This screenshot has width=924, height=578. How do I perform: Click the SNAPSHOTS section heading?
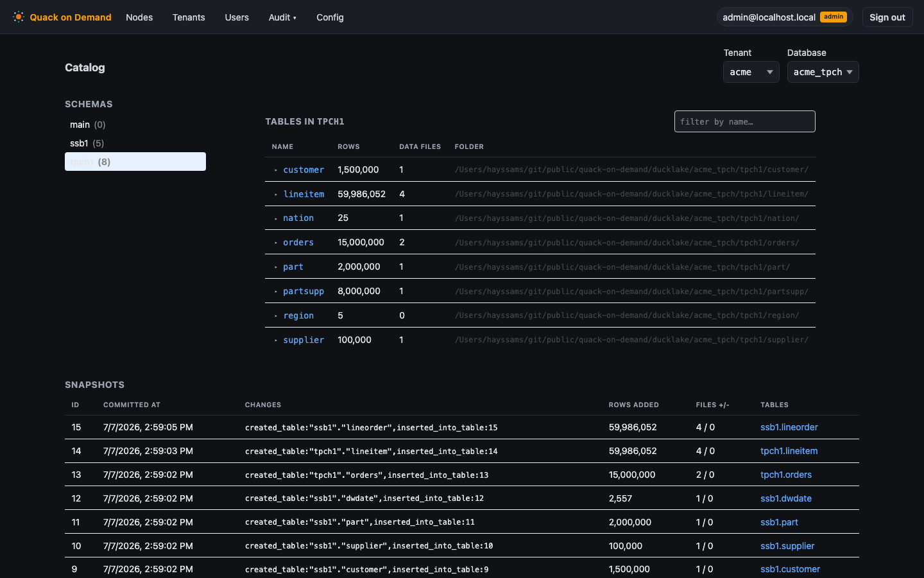(94, 385)
